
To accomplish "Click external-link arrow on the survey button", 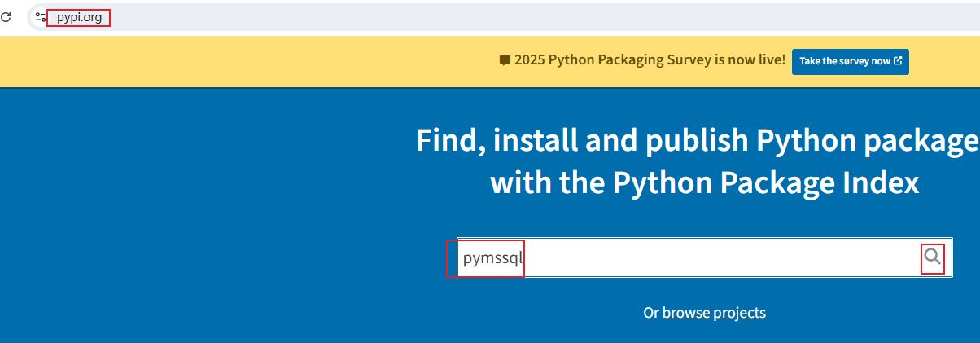I will (898, 61).
